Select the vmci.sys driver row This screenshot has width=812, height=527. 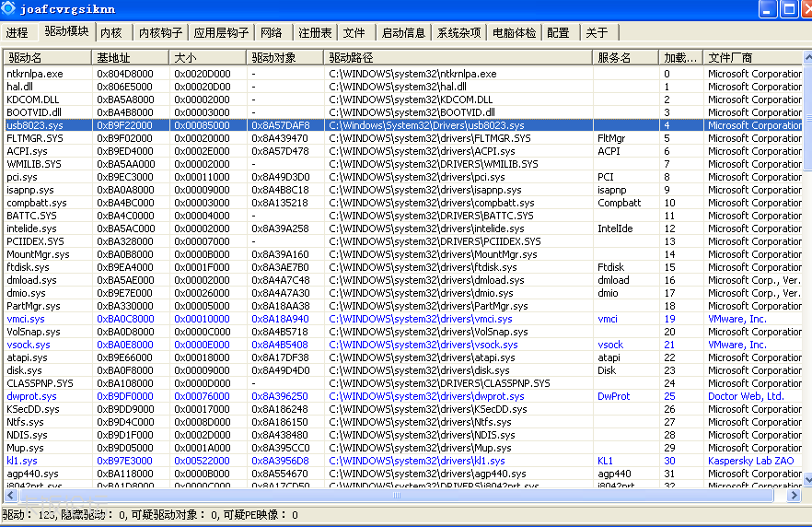point(403,319)
